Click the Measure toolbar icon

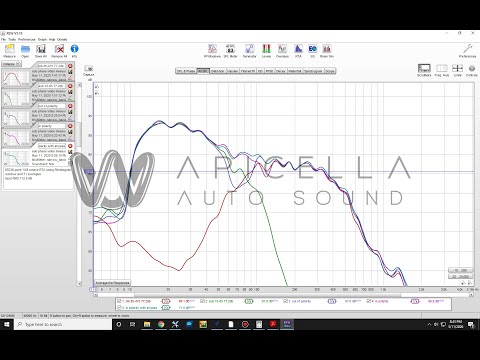[9, 51]
